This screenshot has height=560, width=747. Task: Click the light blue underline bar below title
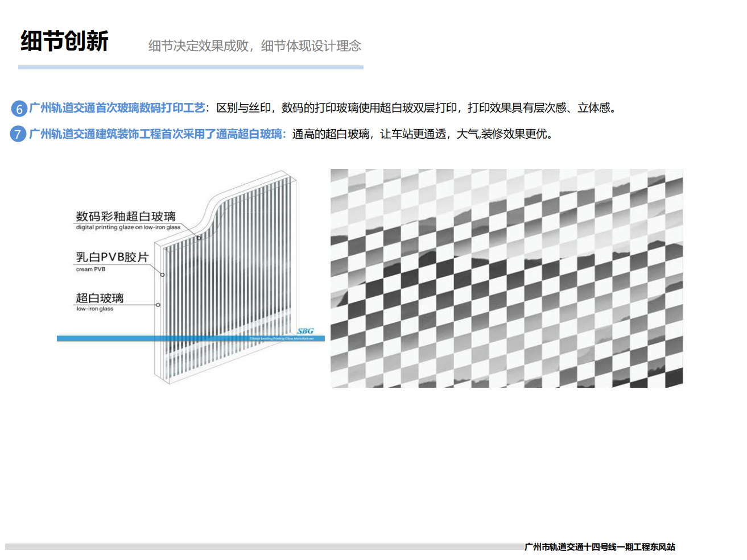[191, 67]
